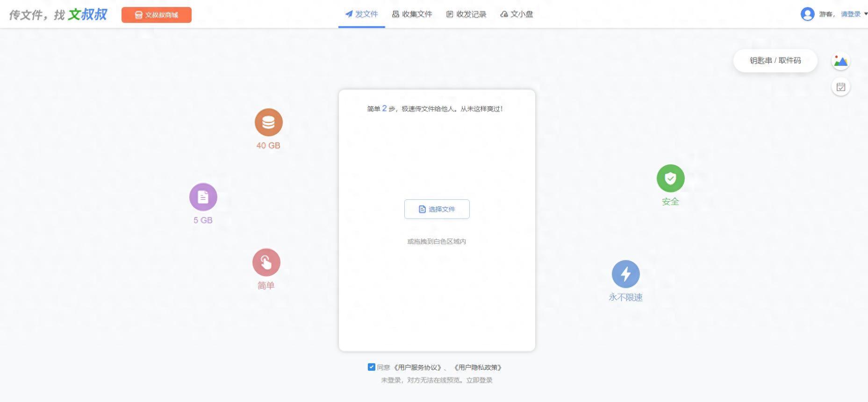Open the 收发记录 tab
Image resolution: width=868 pixels, height=402 pixels.
466,14
